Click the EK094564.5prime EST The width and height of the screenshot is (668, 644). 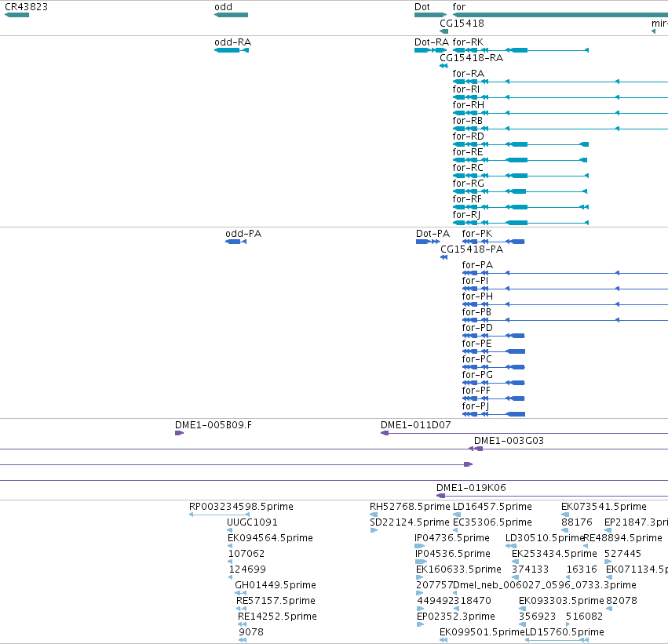[x=230, y=546]
